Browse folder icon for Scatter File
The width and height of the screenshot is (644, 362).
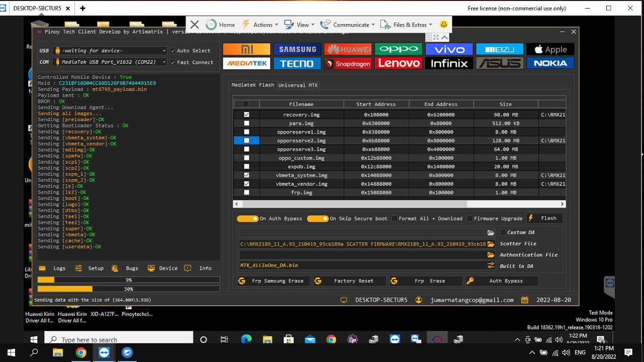pyautogui.click(x=491, y=244)
